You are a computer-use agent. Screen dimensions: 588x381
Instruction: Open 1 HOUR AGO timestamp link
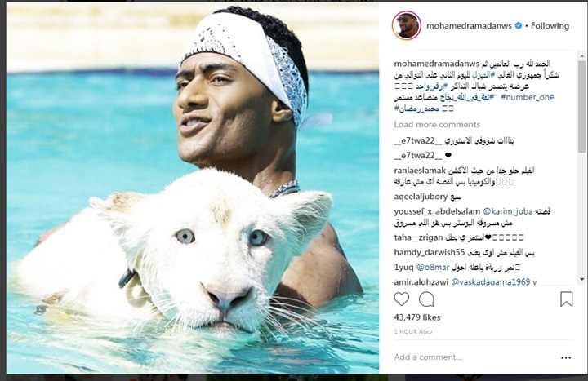pos(413,331)
